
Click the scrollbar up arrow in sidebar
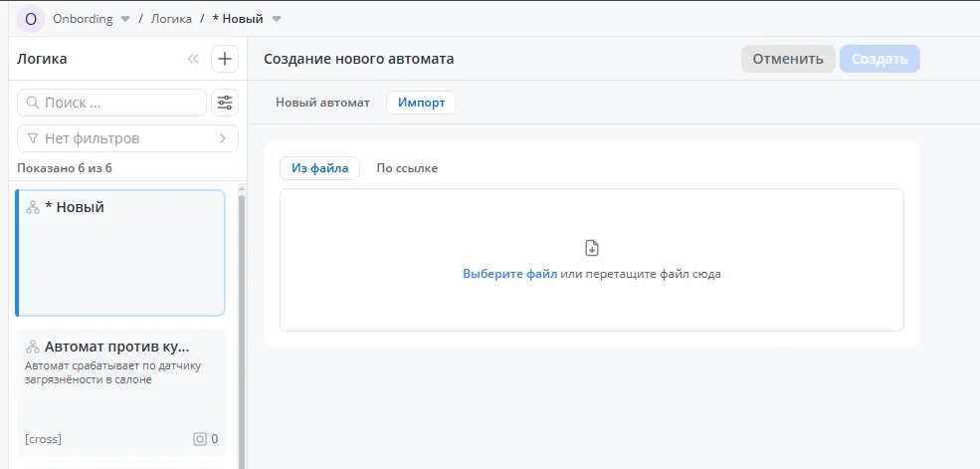tap(241, 189)
